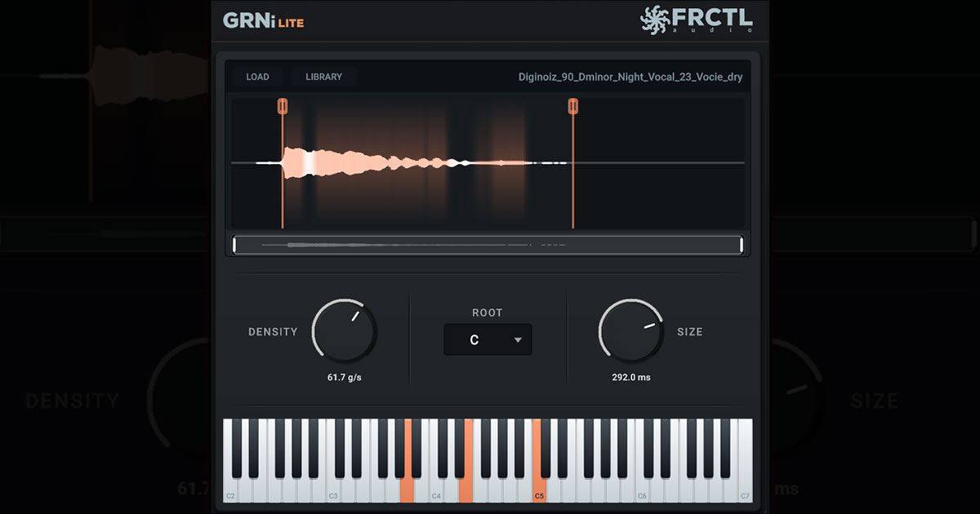980x514 pixels.
Task: Click the GRNi LITE logo
Action: point(263,20)
